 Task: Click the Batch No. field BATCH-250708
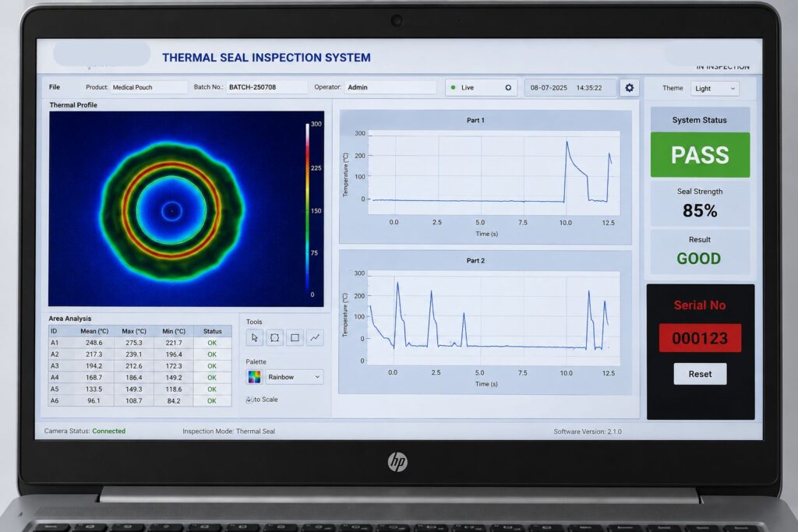click(x=267, y=87)
